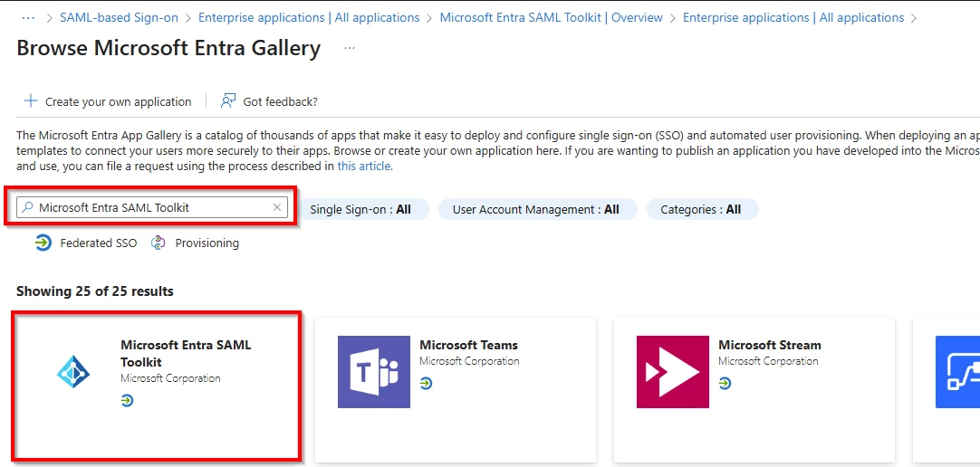
Task: Open the Categories filter
Action: pos(702,209)
